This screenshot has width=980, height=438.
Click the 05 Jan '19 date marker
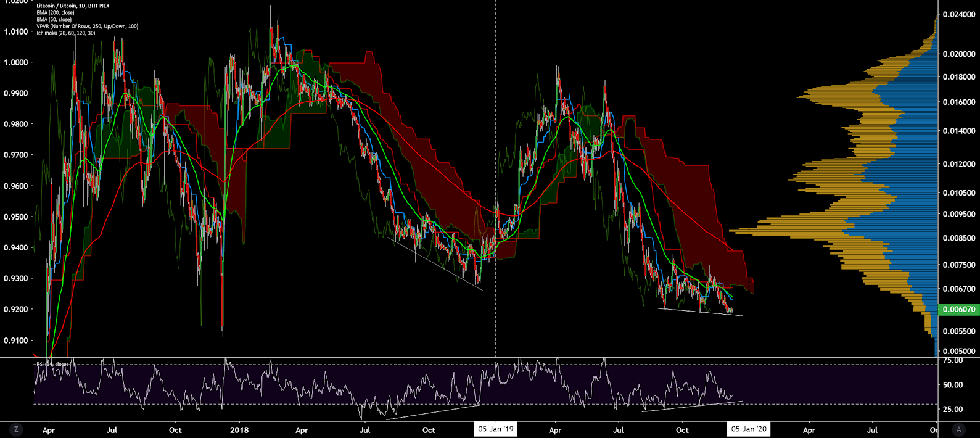[x=496, y=429]
